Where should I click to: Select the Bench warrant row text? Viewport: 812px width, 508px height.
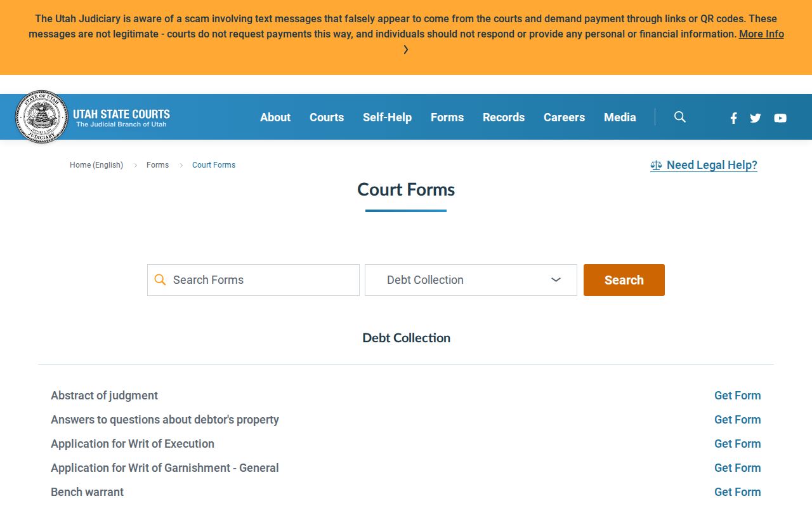pos(87,492)
